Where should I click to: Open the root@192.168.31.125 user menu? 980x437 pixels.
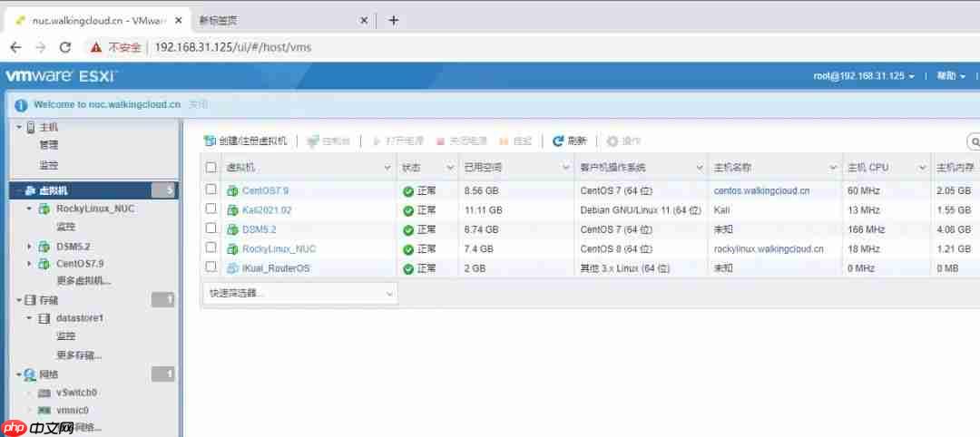tap(864, 76)
